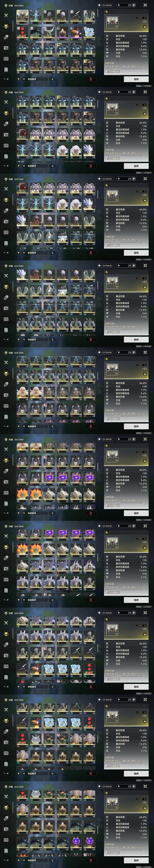Viewport: 154px width, 868px height.
Task: Click the exclamation sidebar icon in topmost panel
Action: pos(6,69)
